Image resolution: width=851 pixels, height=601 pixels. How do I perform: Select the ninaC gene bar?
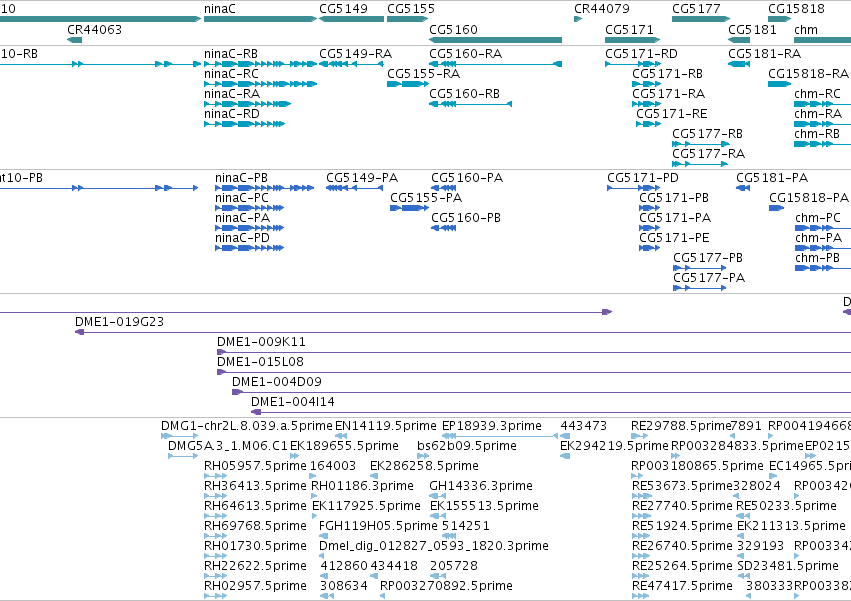(x=261, y=19)
